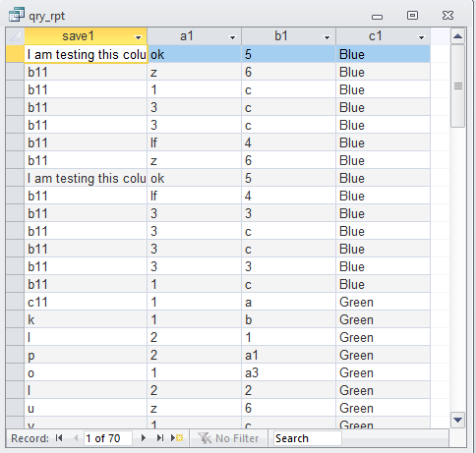Click the 'c11' cell in save1 column
The height and width of the screenshot is (453, 476).
86,302
